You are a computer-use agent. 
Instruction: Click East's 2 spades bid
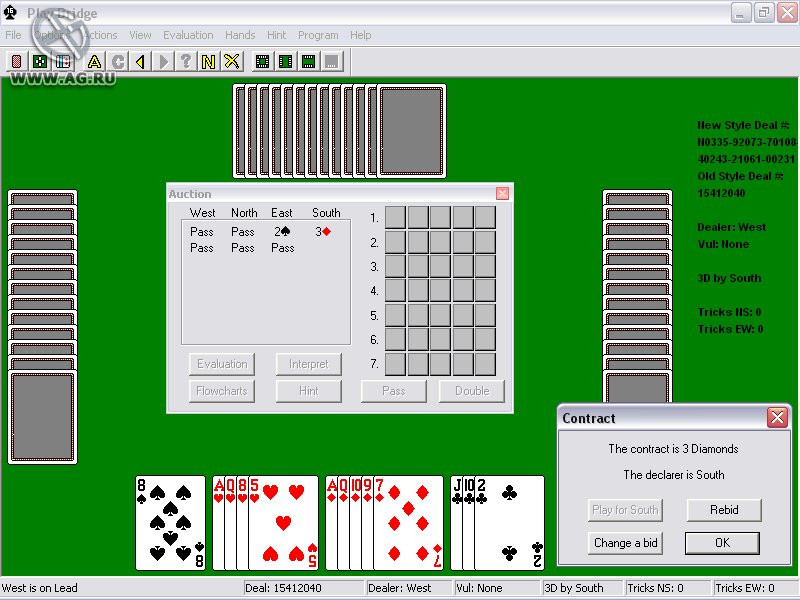coord(282,232)
